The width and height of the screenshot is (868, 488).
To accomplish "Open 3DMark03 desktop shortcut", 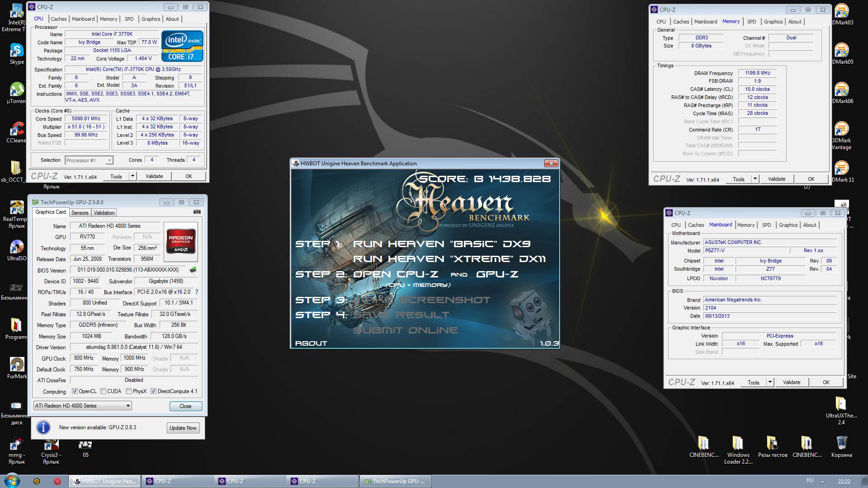I will point(842,14).
